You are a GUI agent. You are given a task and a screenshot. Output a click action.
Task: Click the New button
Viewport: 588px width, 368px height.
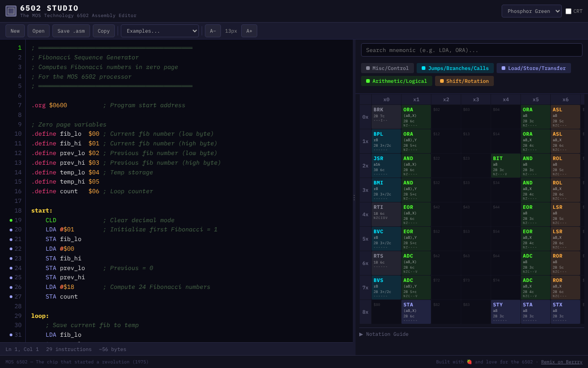[x=15, y=31]
